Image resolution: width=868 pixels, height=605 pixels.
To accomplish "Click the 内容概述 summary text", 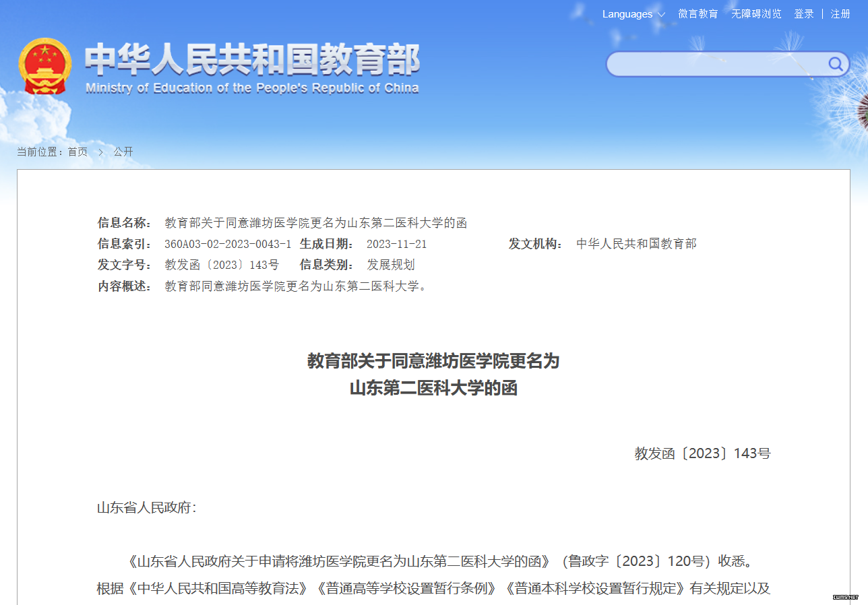I will click(296, 286).
